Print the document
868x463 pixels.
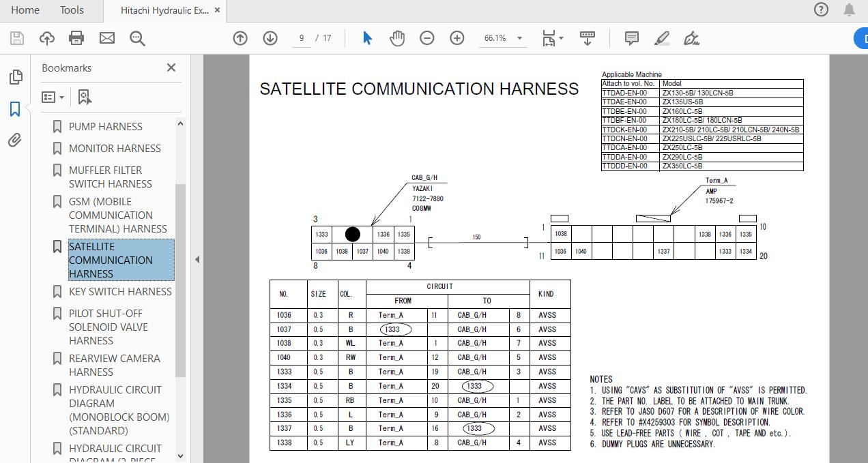point(76,38)
